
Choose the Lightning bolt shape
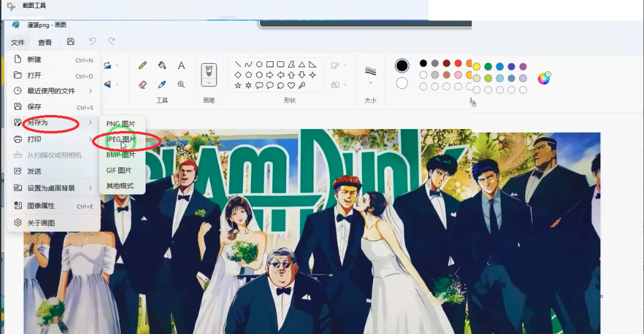click(x=302, y=86)
